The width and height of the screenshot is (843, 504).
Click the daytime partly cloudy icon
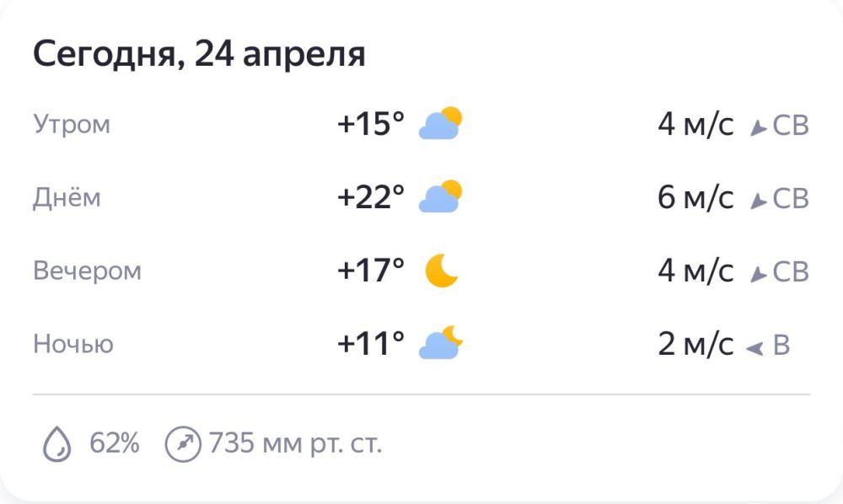coord(441,197)
